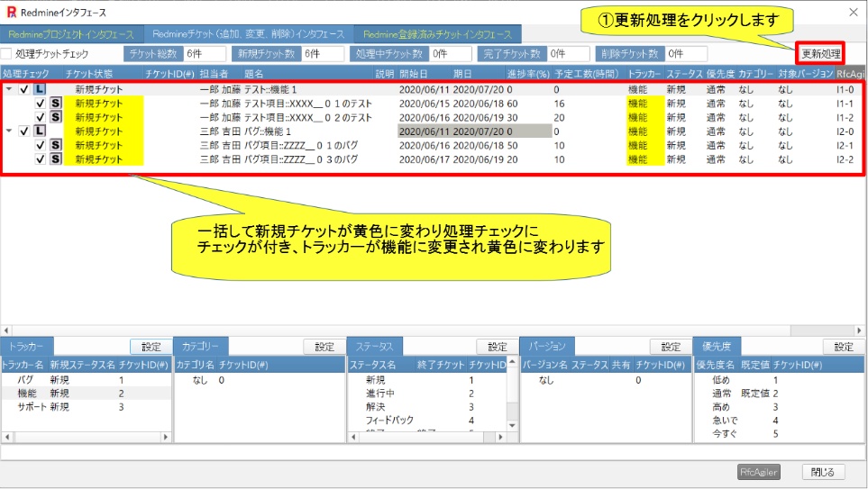The image size is (868, 489).
Task: Click the S icon in the ZZZZ_0 3のバグ row
Action: point(55,159)
